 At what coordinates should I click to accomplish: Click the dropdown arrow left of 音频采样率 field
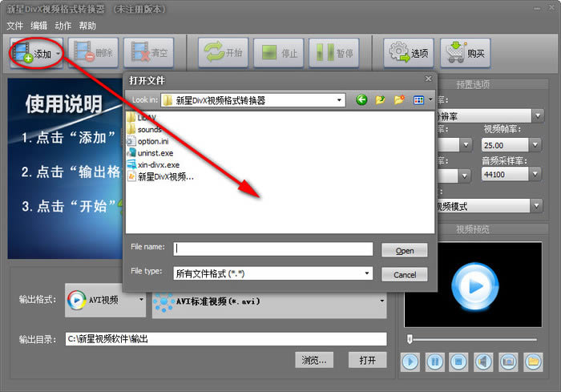point(464,176)
